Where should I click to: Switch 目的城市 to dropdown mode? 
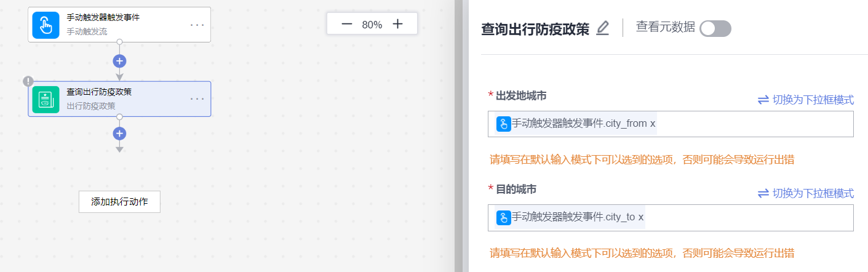coord(805,193)
